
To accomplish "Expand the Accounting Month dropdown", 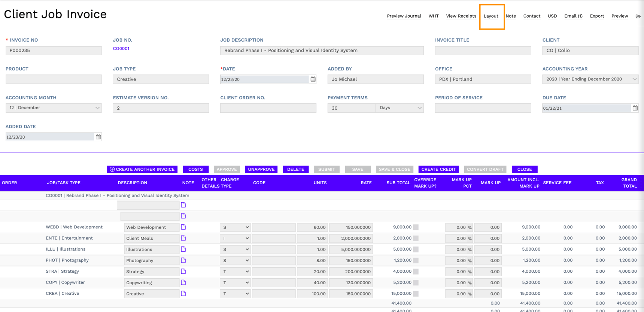I will tap(54, 108).
